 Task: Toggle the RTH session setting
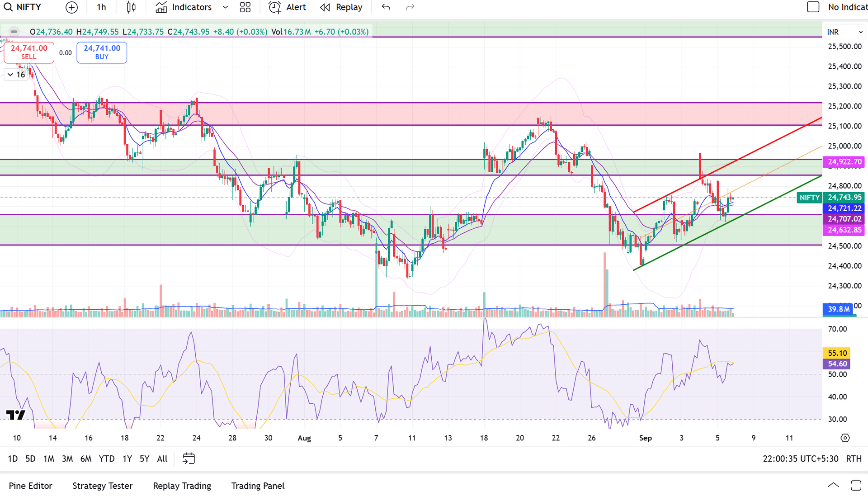click(x=854, y=459)
